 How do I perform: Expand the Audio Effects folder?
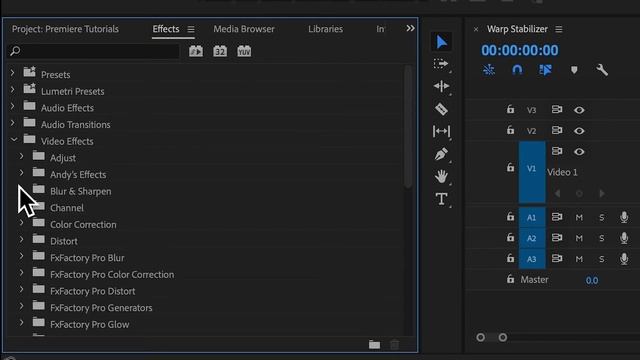pos(12,106)
